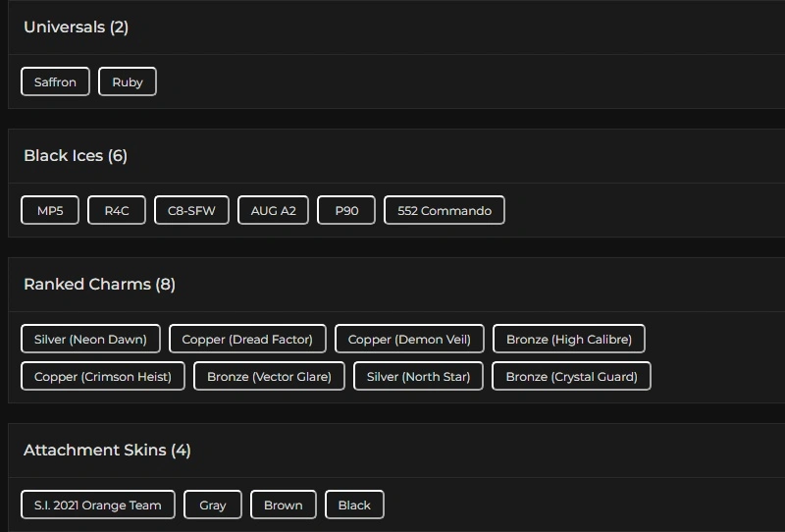The width and height of the screenshot is (785, 532).
Task: Select Silver (North Star) charm
Action: [x=418, y=376]
